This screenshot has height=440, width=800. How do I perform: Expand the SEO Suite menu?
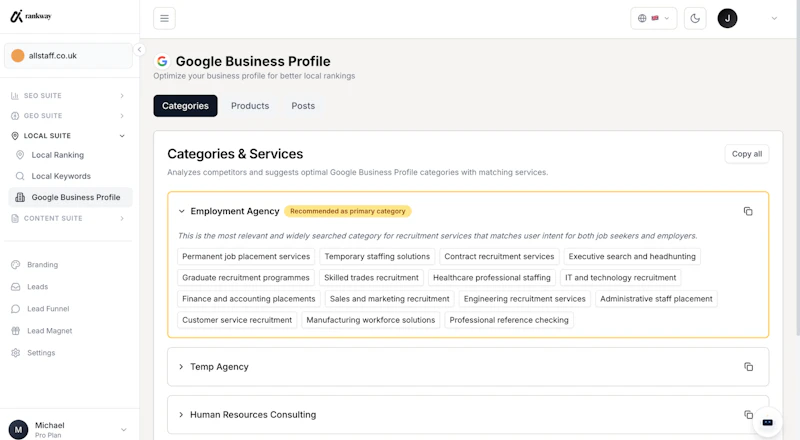click(x=67, y=95)
